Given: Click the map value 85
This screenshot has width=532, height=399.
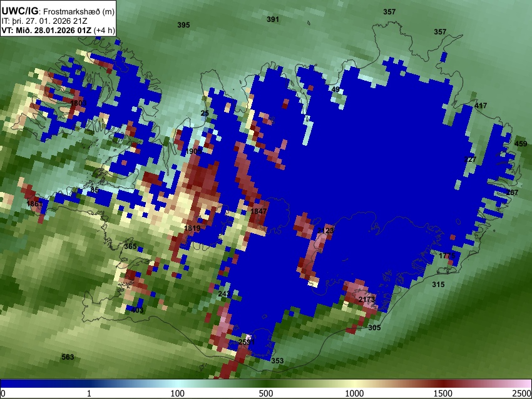Looking at the screenshot, I should pos(95,190).
